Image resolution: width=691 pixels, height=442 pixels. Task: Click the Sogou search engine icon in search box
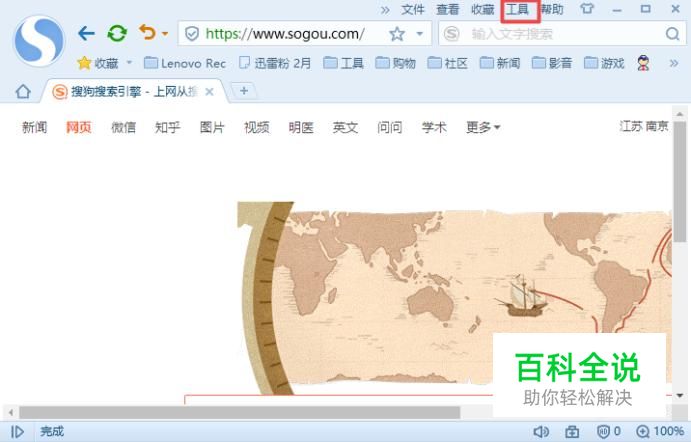(x=451, y=33)
